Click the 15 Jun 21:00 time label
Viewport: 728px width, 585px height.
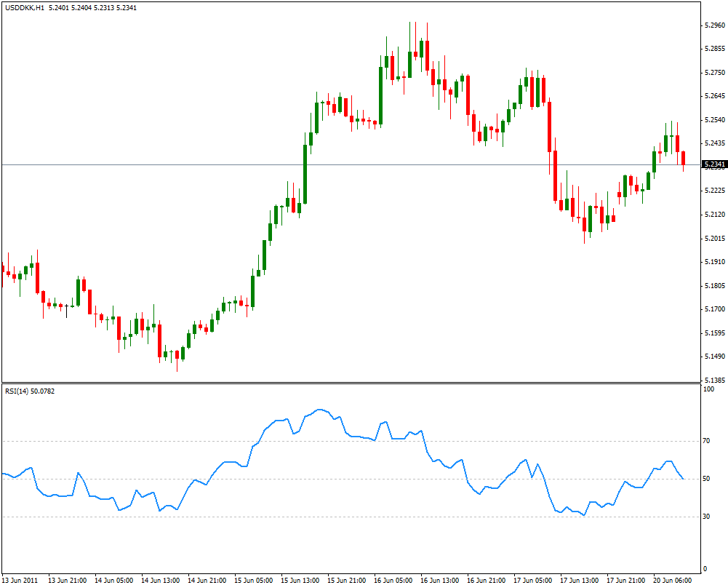point(346,581)
